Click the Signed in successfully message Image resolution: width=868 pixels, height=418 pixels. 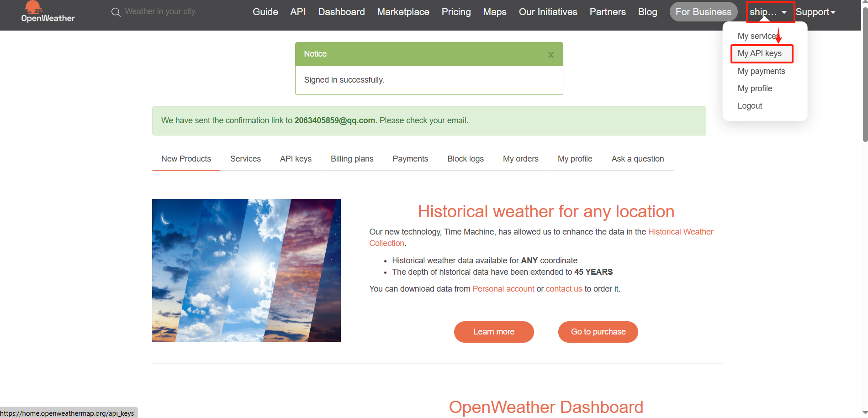coord(344,80)
